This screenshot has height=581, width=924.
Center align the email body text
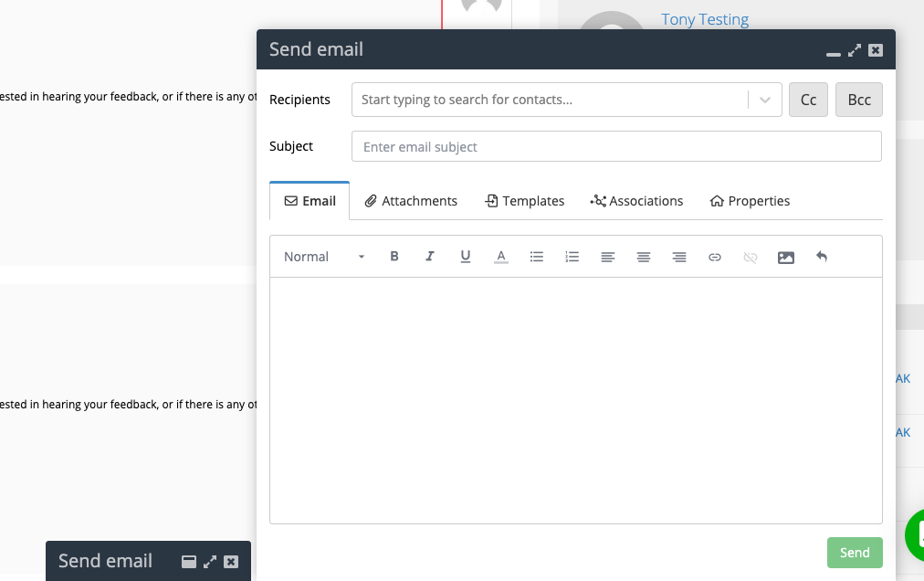(x=643, y=257)
